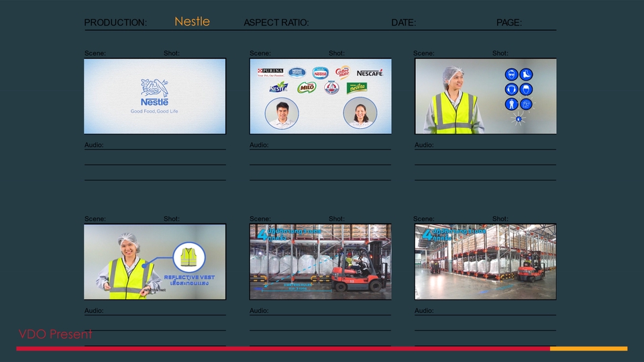Click the Audio label under reflective vest frame

tap(94, 310)
